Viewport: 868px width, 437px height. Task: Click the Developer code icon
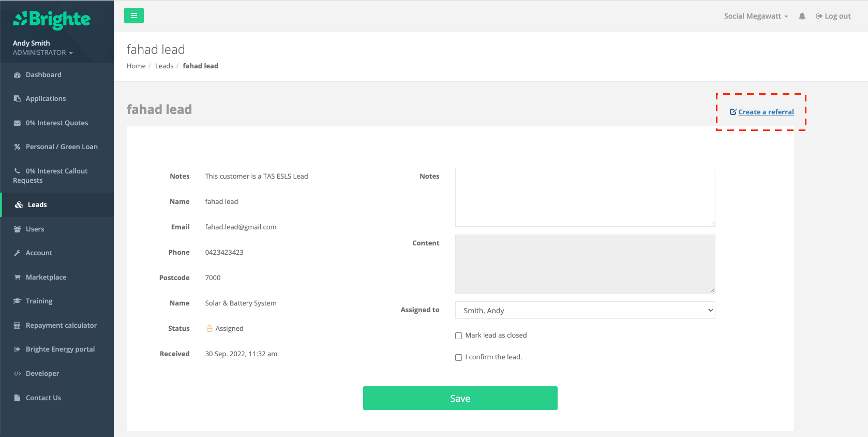tap(17, 374)
